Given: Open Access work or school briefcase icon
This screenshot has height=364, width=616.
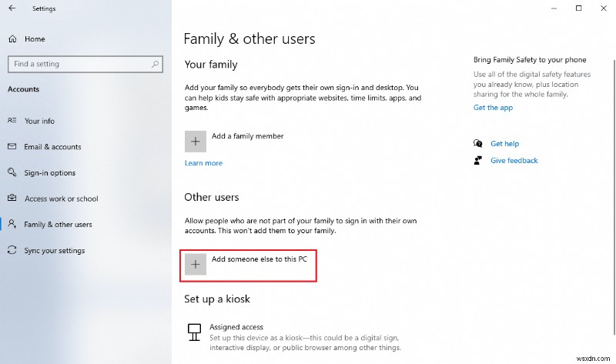Looking at the screenshot, I should [12, 199].
